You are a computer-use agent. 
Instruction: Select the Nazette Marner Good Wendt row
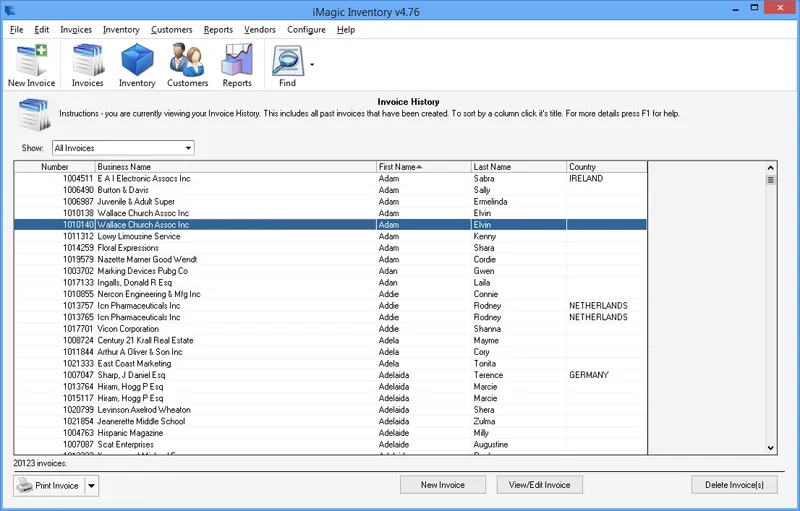coord(331,259)
